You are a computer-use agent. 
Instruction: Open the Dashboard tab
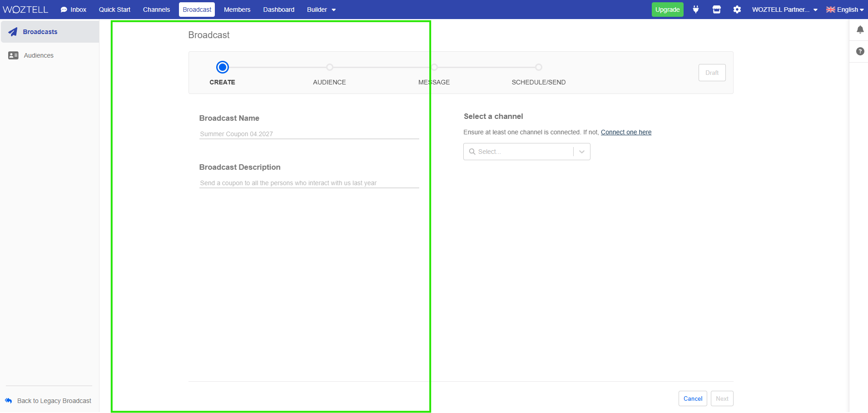tap(278, 10)
